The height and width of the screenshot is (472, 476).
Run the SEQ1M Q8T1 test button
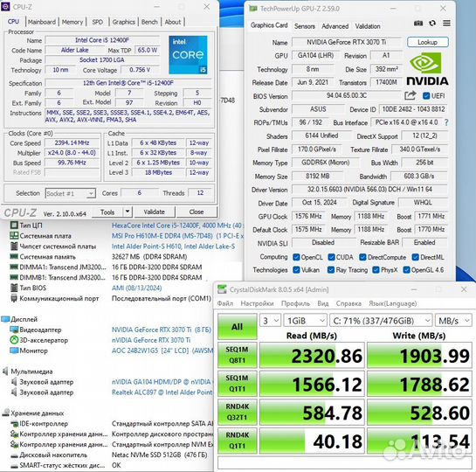pos(237,355)
